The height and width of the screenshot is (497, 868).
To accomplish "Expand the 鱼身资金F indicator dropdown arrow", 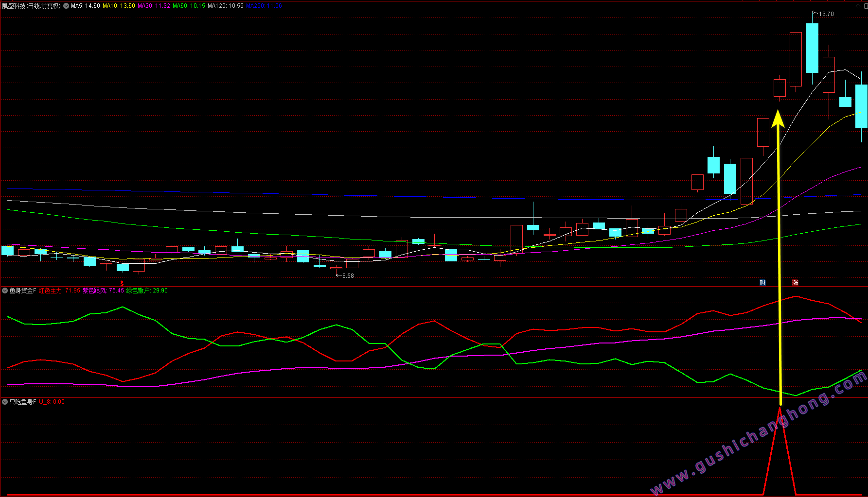I will coord(5,291).
